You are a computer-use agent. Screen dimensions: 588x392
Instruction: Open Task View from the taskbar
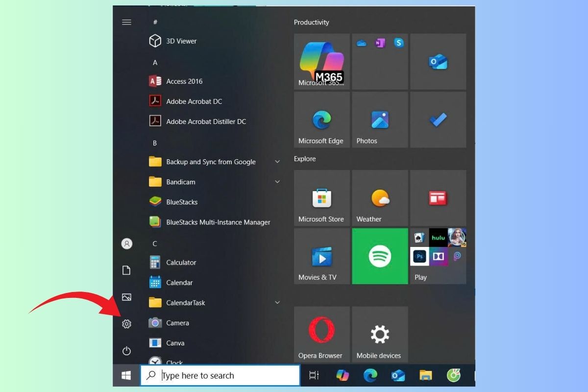(314, 375)
